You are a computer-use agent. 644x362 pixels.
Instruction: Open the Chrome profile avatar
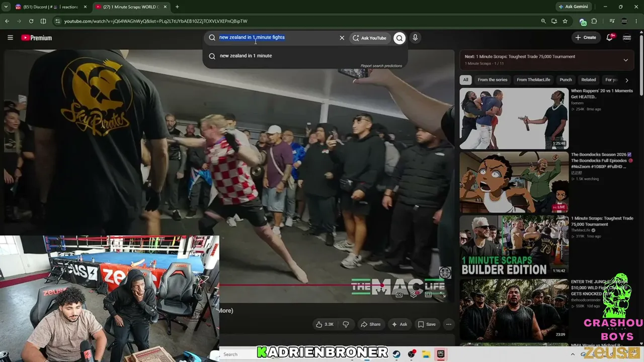point(624,21)
